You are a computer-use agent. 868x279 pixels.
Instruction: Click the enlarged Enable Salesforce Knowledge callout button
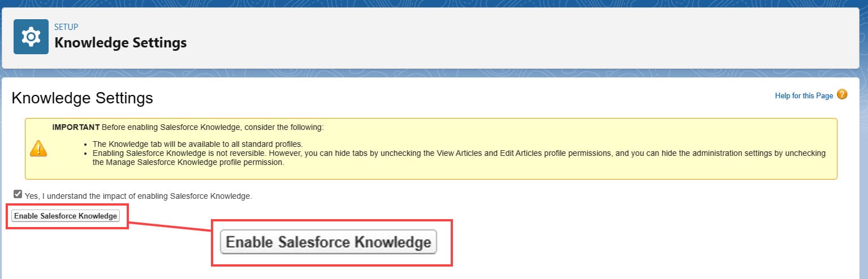coord(329,242)
